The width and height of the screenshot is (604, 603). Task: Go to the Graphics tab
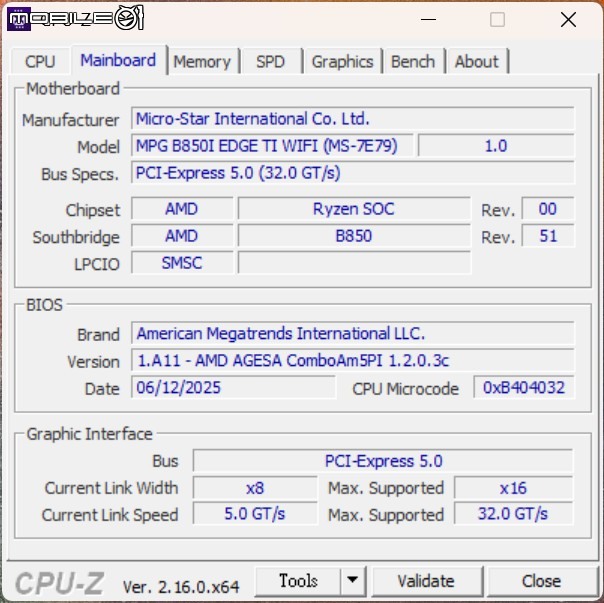(x=342, y=61)
